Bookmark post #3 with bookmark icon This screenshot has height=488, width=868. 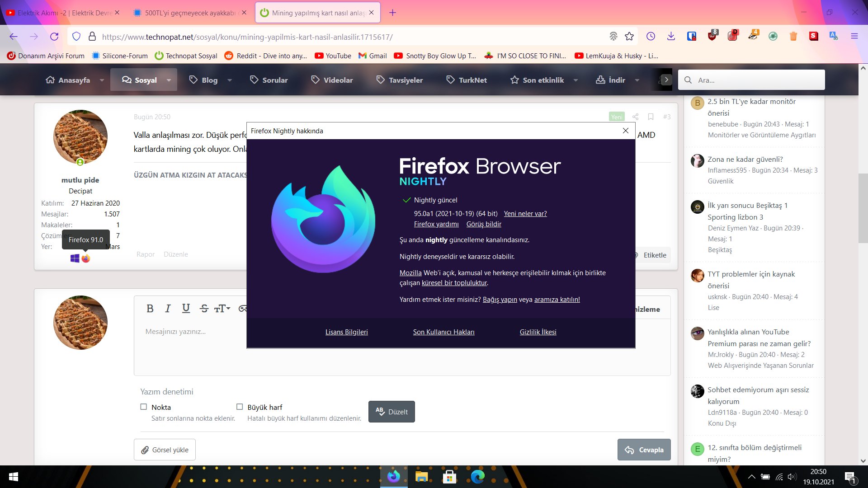pyautogui.click(x=651, y=117)
